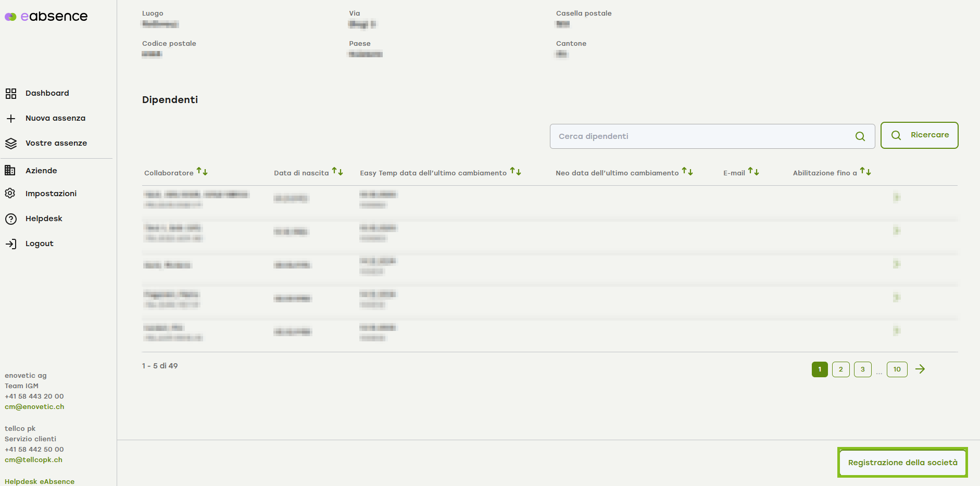Jump to page 10 of employees
Screen dimensions: 980x486
click(x=897, y=369)
